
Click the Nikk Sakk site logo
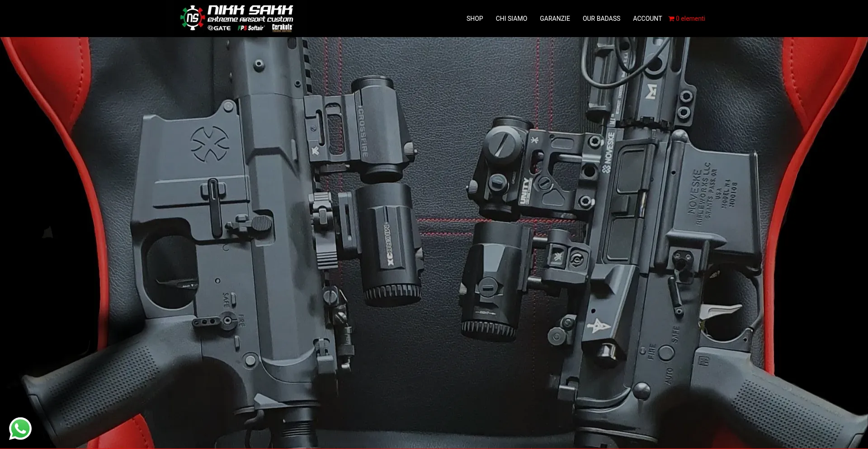point(236,19)
